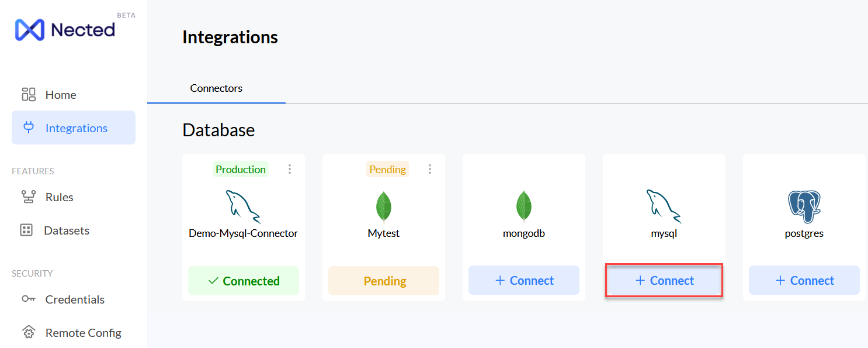Click the Home dashboard icon
This screenshot has height=348, width=868.
click(x=29, y=94)
